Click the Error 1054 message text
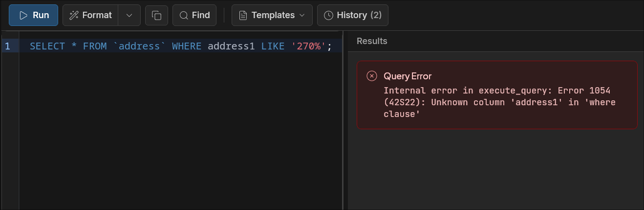 [x=499, y=102]
